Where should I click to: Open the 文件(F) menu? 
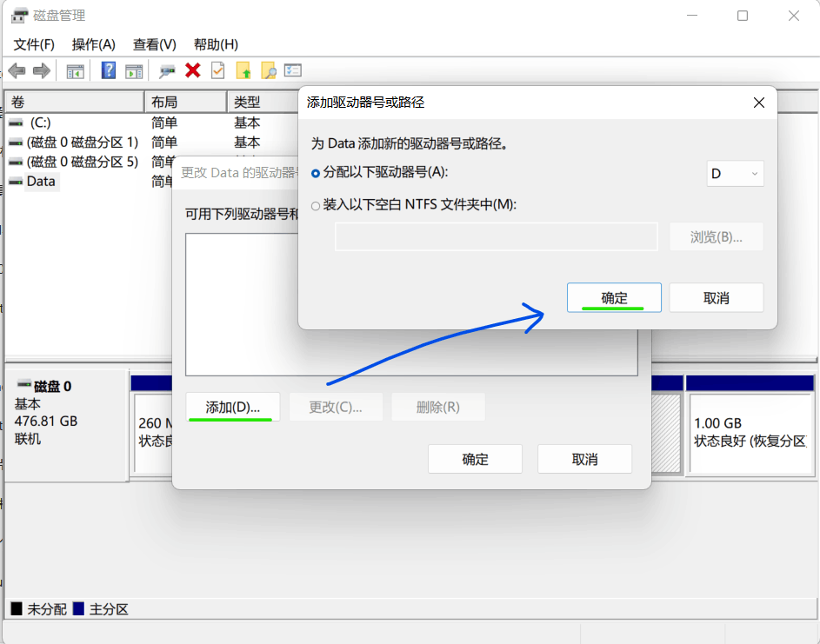(34, 45)
